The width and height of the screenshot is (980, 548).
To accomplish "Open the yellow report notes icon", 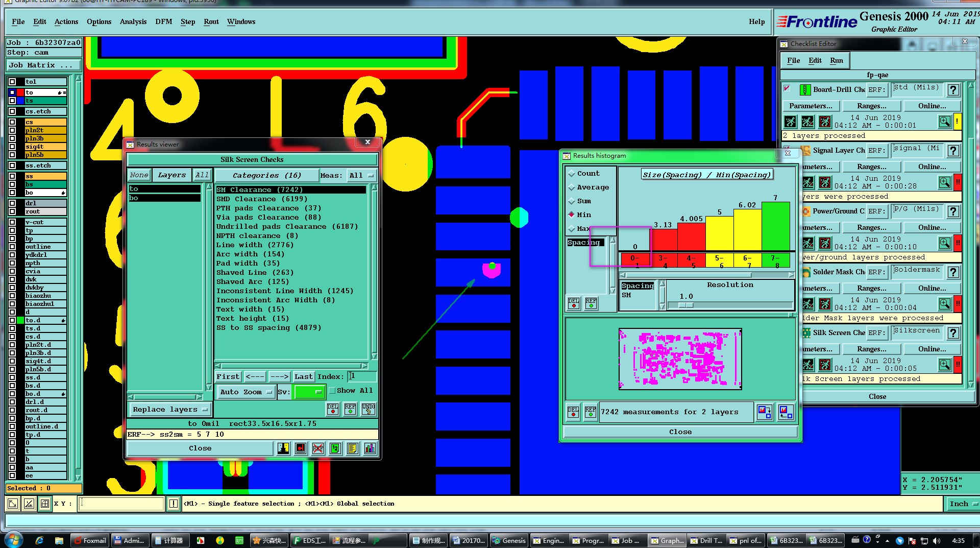I will pos(352,448).
